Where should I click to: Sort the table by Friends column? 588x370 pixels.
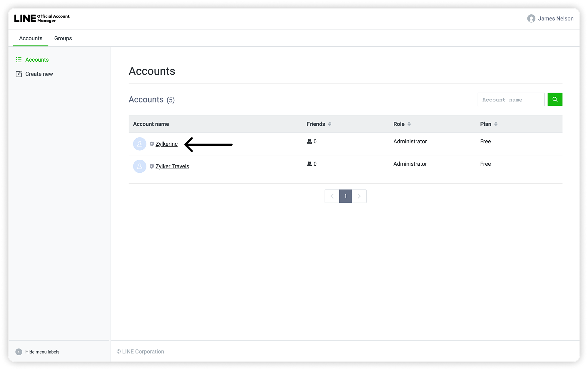tap(330, 124)
